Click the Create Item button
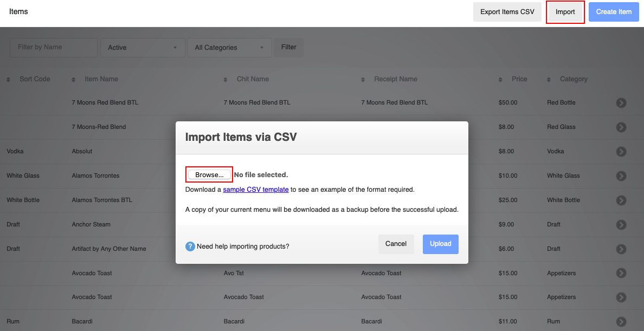Screen dimensions: 644x331 [614, 12]
